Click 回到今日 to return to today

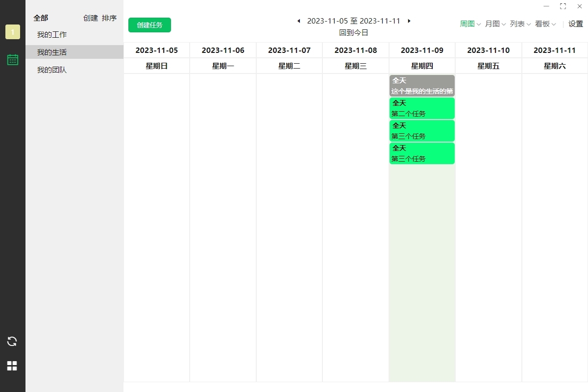[354, 33]
